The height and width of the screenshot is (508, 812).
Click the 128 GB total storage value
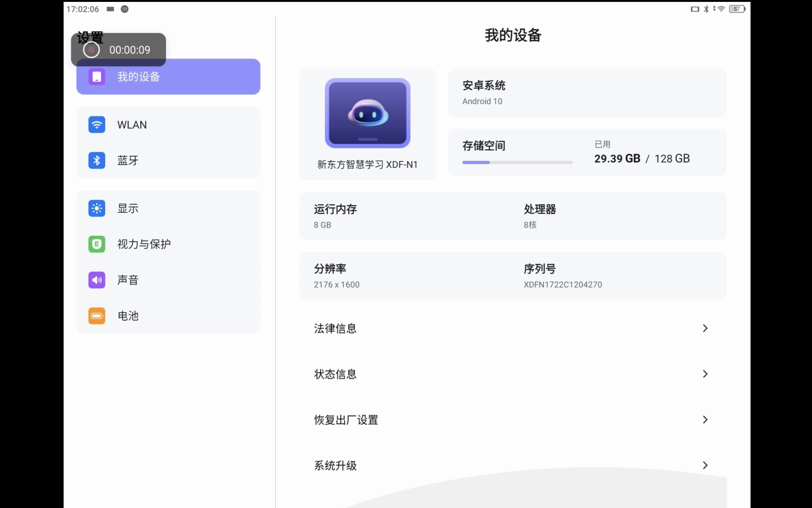(x=672, y=159)
